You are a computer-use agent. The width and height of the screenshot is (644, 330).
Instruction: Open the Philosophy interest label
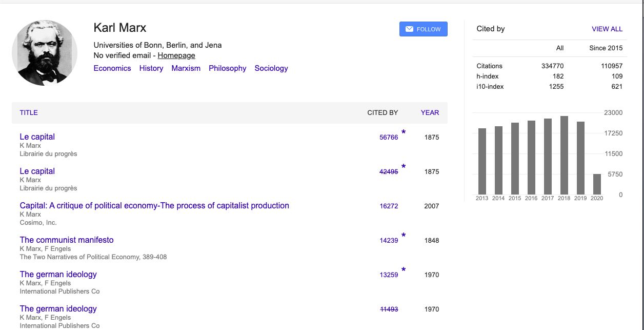[227, 68]
